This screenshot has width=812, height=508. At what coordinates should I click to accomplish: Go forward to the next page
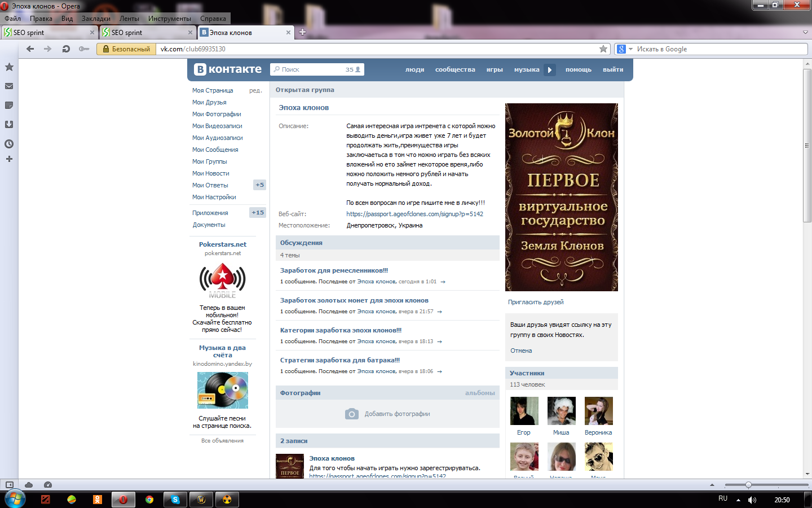tap(48, 49)
